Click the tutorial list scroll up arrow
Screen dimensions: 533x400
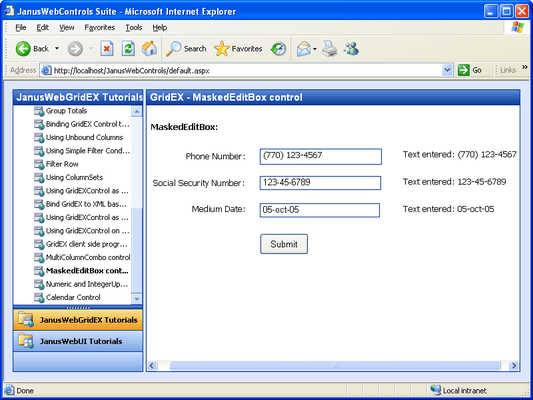[x=137, y=111]
